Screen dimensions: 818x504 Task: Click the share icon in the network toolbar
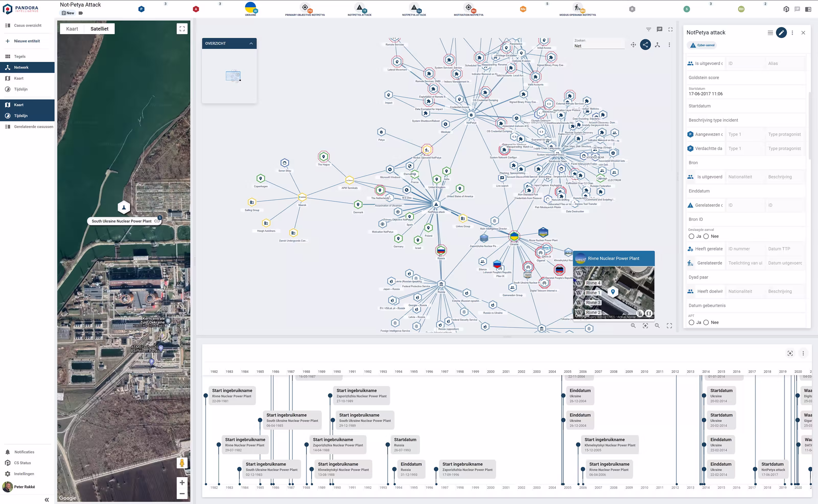click(x=645, y=44)
